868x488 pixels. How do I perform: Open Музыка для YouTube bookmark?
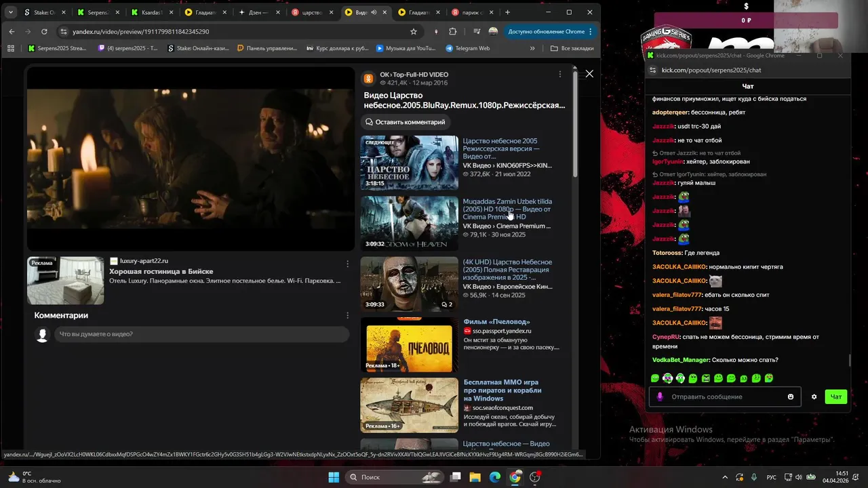tap(406, 48)
